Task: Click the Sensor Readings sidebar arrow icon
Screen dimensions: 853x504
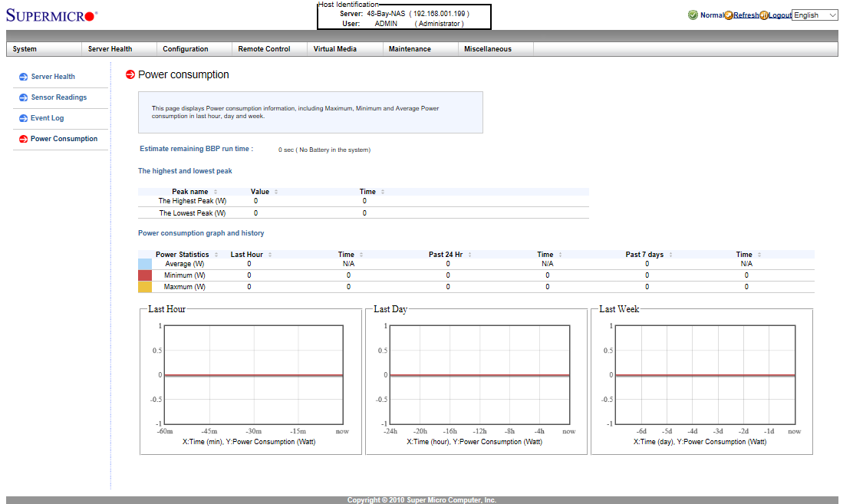Action: click(23, 97)
